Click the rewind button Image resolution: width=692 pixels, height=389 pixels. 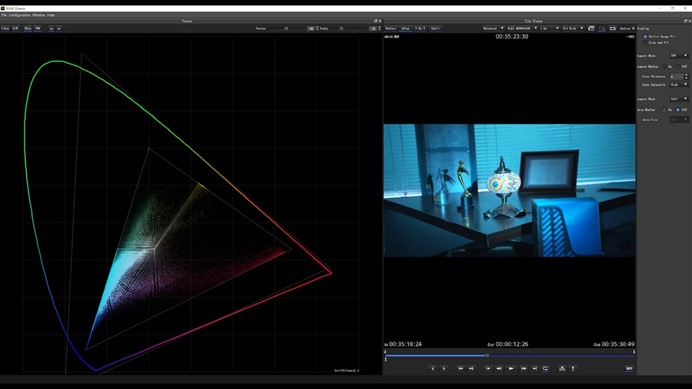[x=499, y=368]
